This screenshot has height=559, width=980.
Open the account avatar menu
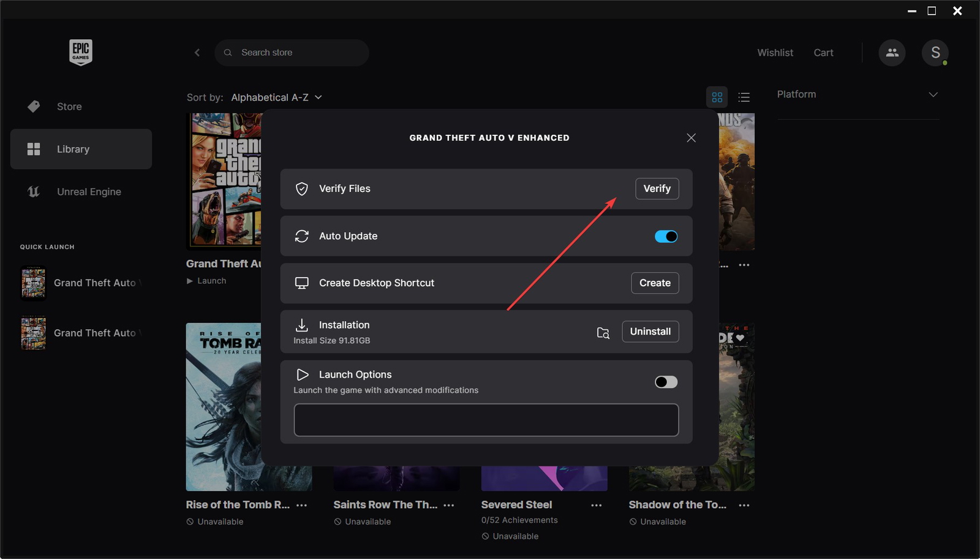(935, 53)
